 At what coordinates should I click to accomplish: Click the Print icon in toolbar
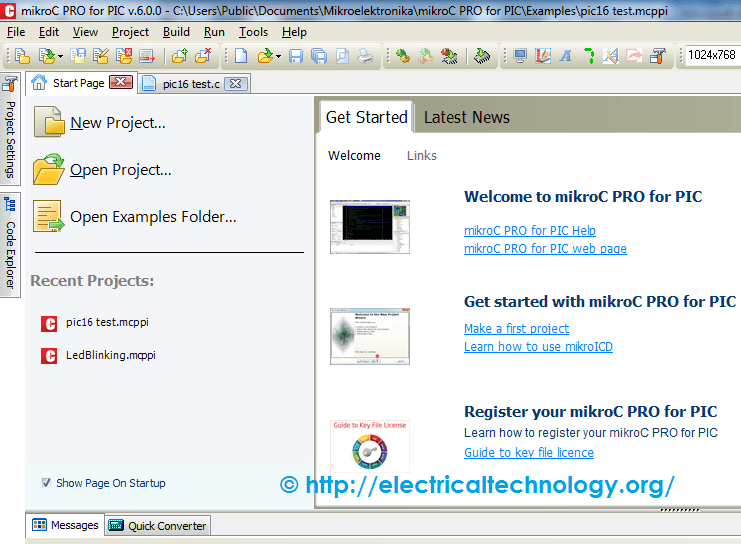coord(365,56)
